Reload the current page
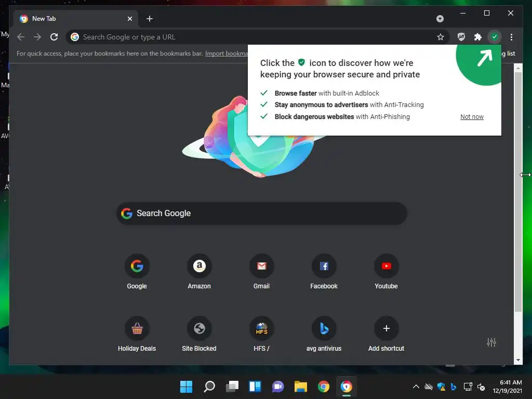Viewport: 532px width, 399px height. [x=54, y=37]
